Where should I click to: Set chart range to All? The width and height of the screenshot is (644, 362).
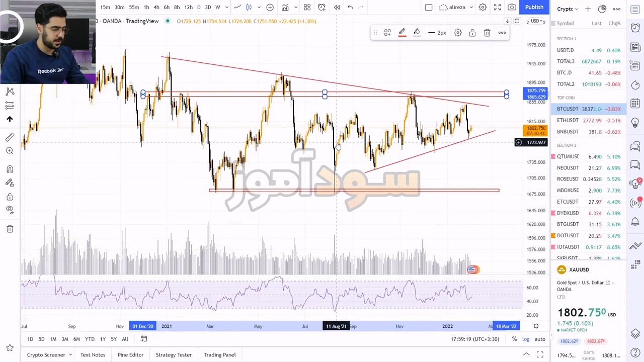point(125,339)
